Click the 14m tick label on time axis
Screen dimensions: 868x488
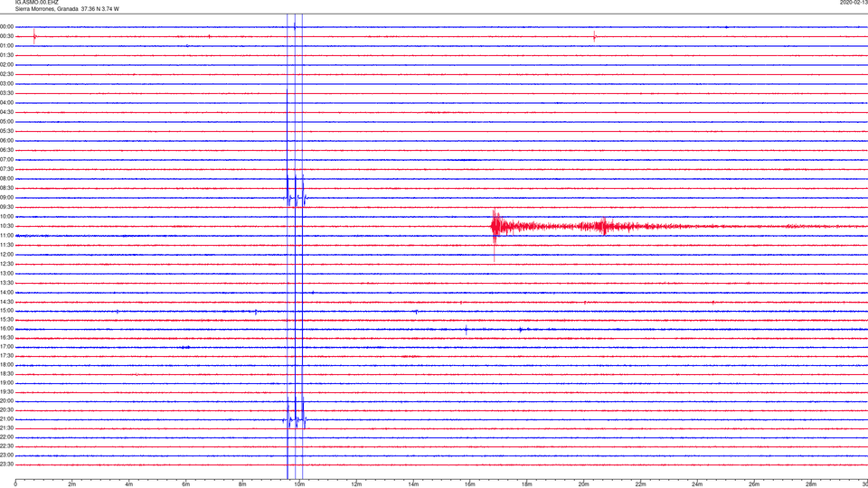click(413, 484)
